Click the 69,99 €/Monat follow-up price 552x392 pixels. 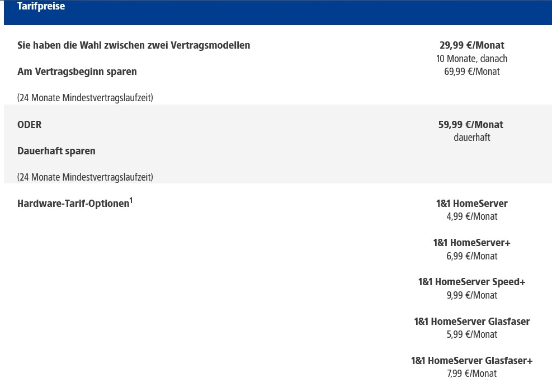pyautogui.click(x=471, y=72)
